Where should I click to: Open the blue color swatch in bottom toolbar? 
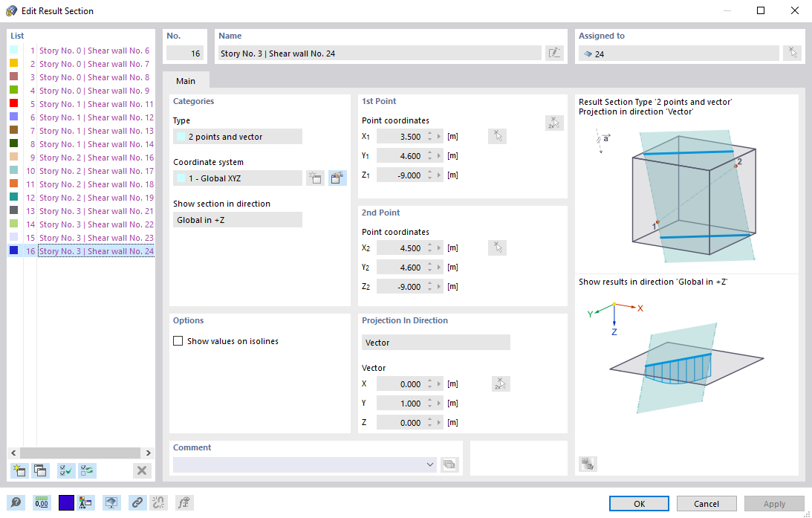click(x=65, y=502)
